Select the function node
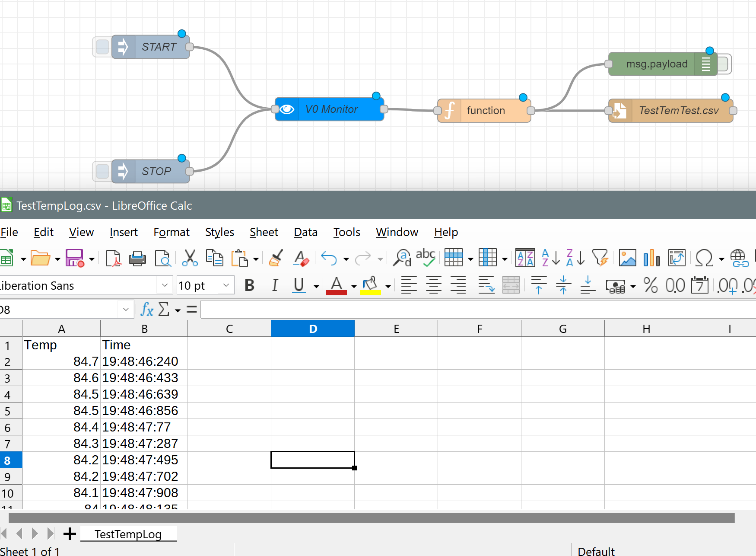Image resolution: width=756 pixels, height=556 pixels. [x=484, y=111]
